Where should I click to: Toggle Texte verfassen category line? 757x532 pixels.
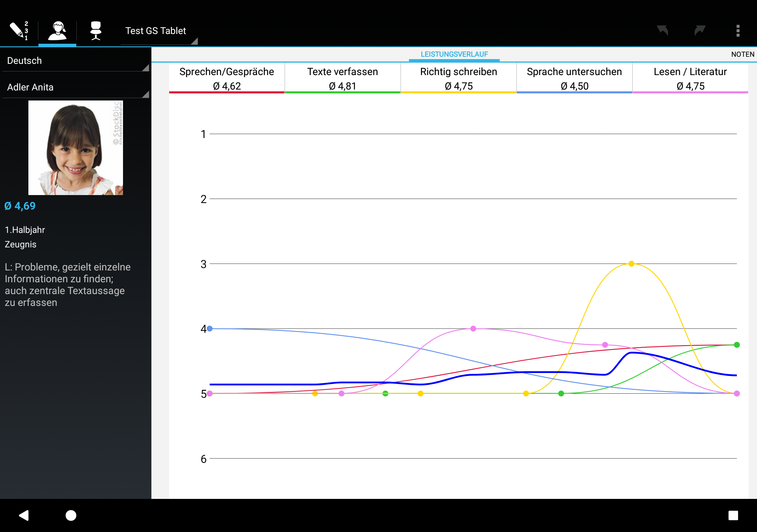coord(342,78)
